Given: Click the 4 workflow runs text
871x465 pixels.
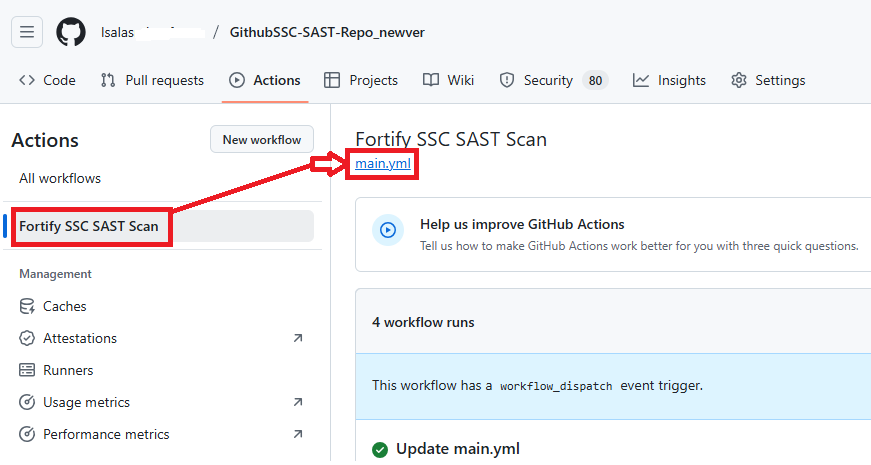Looking at the screenshot, I should coord(423,322).
